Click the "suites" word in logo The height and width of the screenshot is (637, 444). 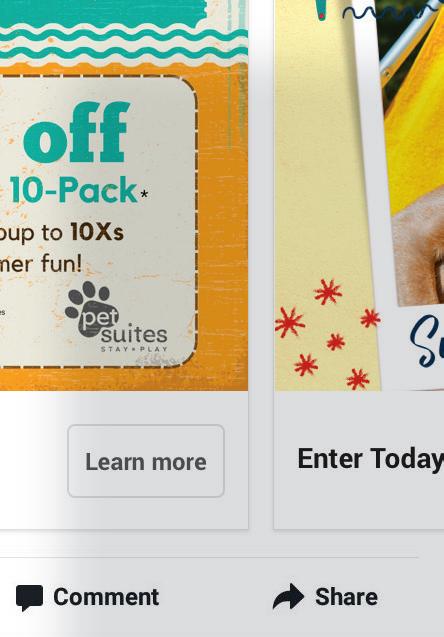(134, 334)
